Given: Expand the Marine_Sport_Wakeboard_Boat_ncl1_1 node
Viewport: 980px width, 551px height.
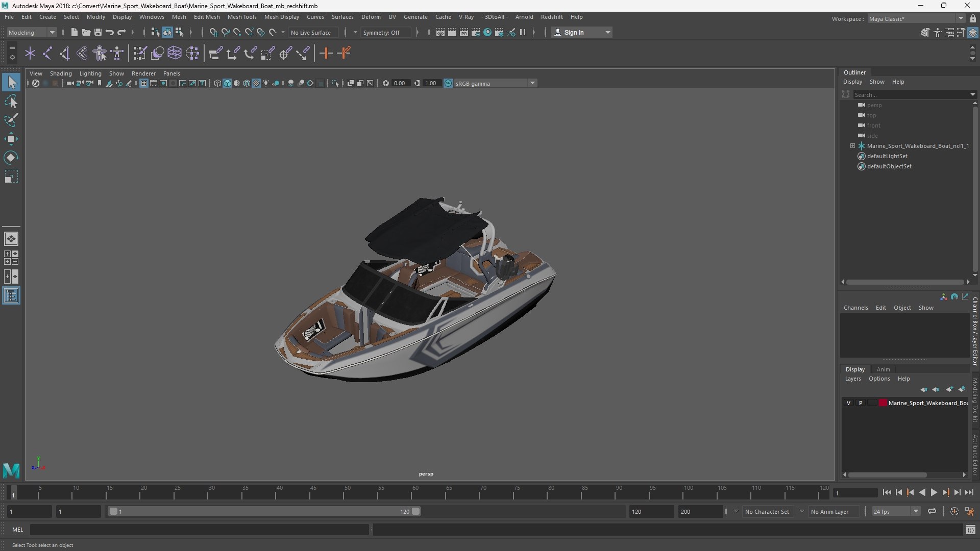Looking at the screenshot, I should 852,146.
